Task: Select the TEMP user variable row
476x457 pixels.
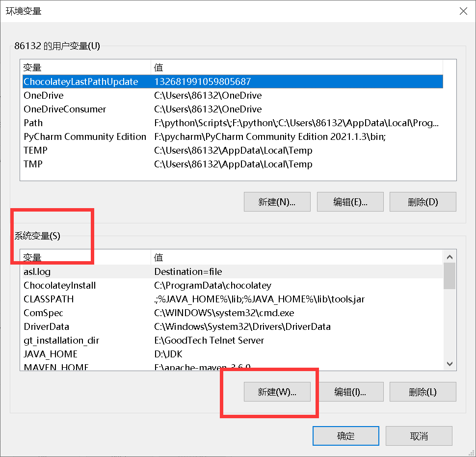Action: tap(233, 150)
